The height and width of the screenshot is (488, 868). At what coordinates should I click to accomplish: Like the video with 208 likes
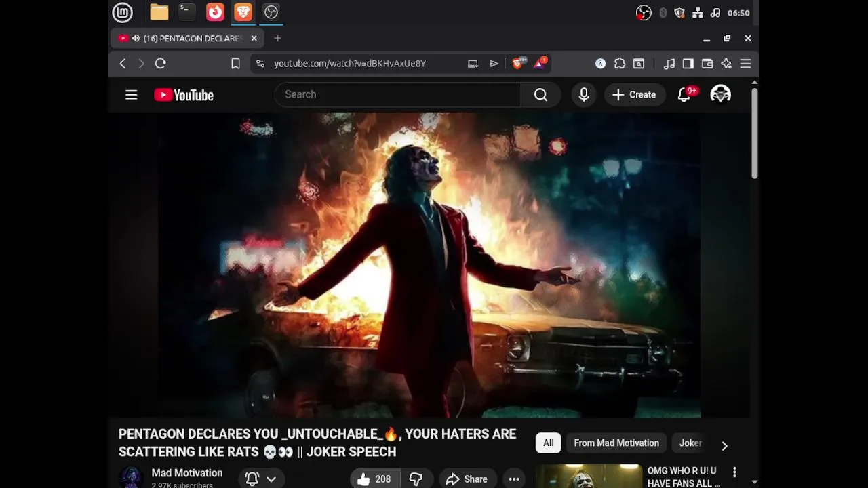coord(374,479)
